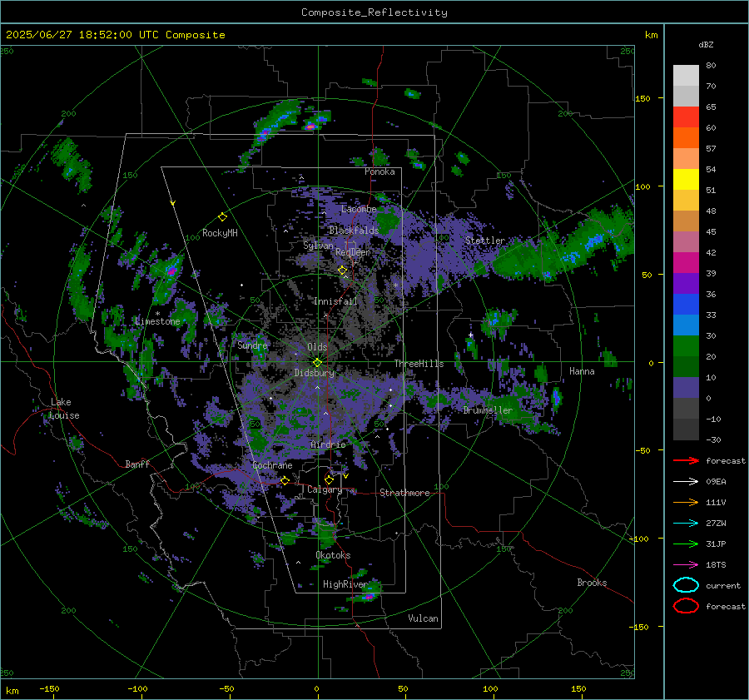The width and height of the screenshot is (749, 700).
Task: Click the white plus marker west of Hanna
Action: [471, 335]
